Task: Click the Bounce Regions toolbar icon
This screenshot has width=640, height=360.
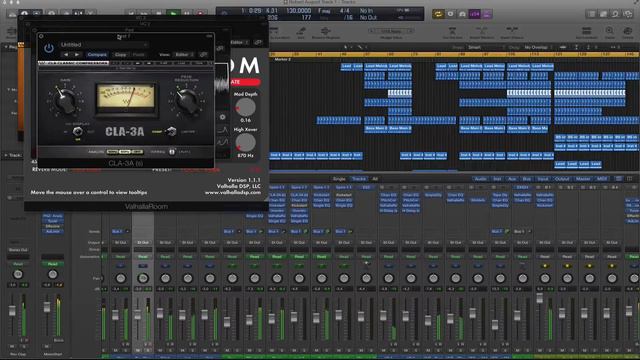Action: click(325, 32)
